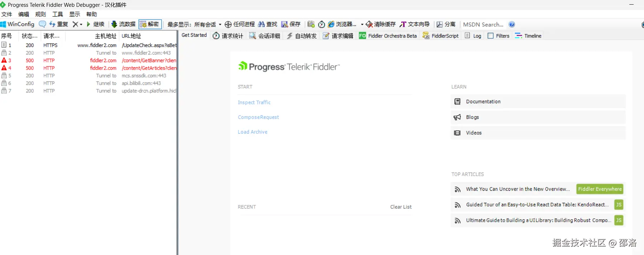This screenshot has width=644, height=255.
Task: Sort by the 状态 column header
Action: (x=30, y=36)
